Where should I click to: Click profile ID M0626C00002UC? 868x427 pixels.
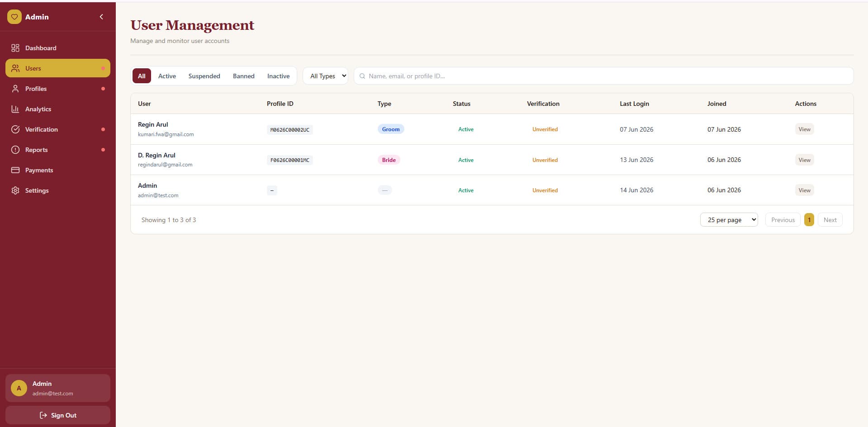[x=290, y=130]
